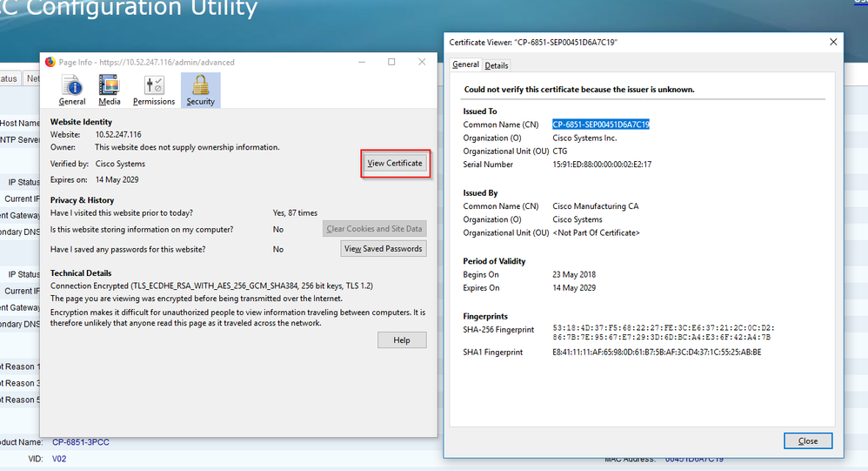Image resolution: width=868 pixels, height=471 pixels.
Task: Select General tab in Certificate Viewer
Action: pos(465,64)
